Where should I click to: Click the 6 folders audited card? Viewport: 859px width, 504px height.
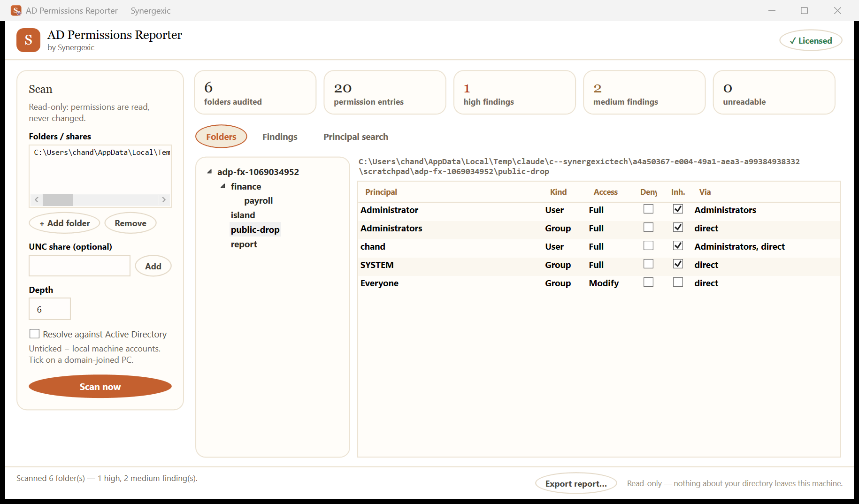pyautogui.click(x=255, y=92)
